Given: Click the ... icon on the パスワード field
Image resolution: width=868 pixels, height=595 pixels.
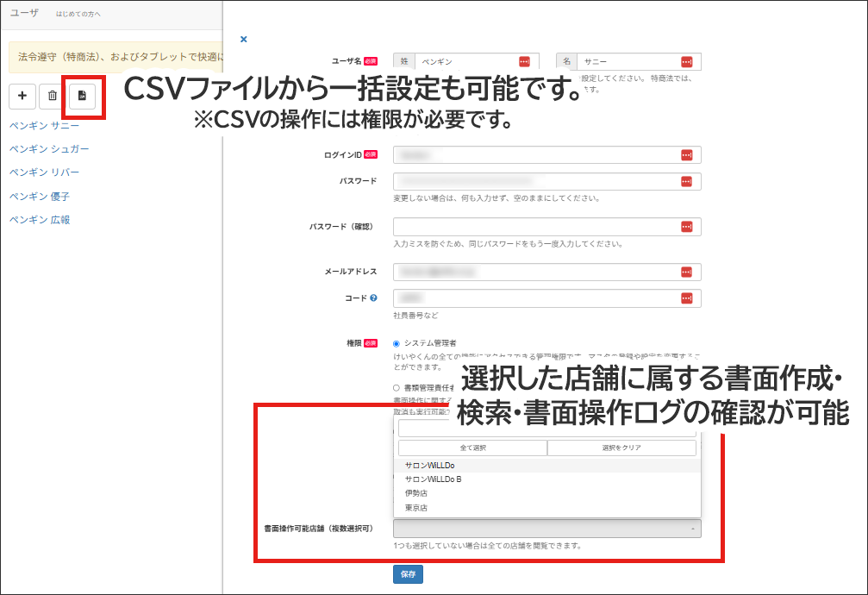Looking at the screenshot, I should coord(688,182).
